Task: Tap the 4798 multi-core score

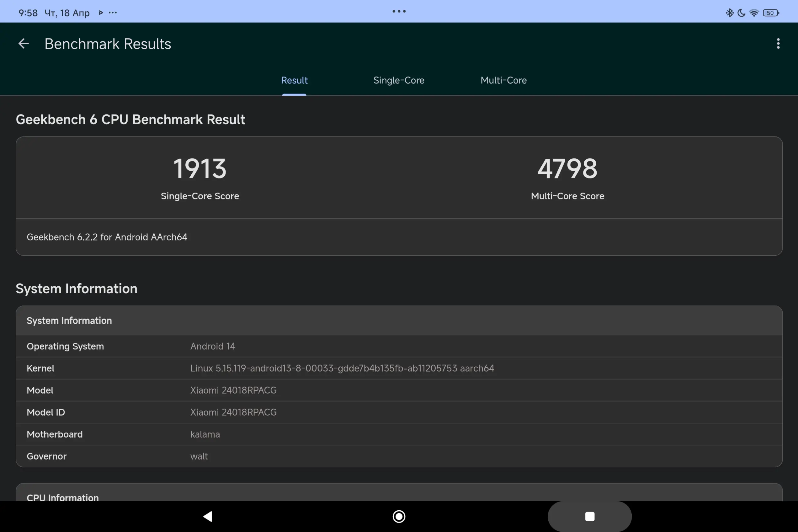Action: click(567, 169)
